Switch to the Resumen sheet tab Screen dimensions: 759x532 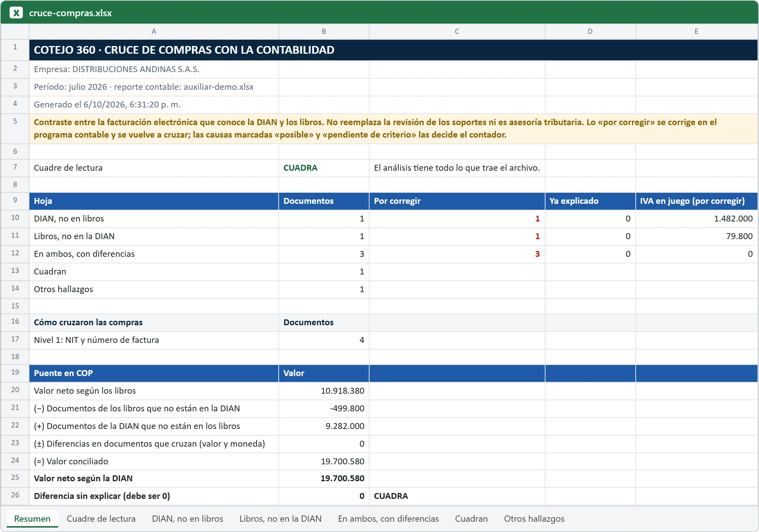click(32, 519)
